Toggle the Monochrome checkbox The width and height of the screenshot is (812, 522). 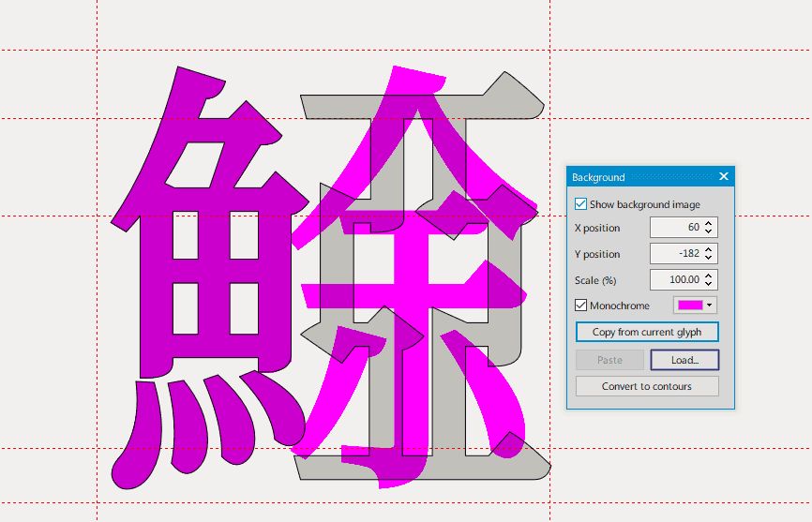tap(581, 306)
